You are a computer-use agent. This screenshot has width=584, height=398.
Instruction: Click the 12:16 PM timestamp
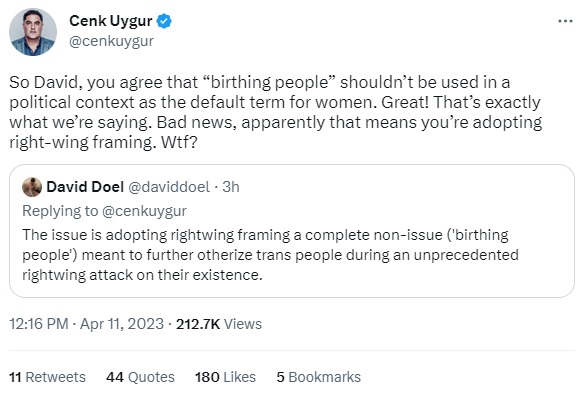(39, 324)
